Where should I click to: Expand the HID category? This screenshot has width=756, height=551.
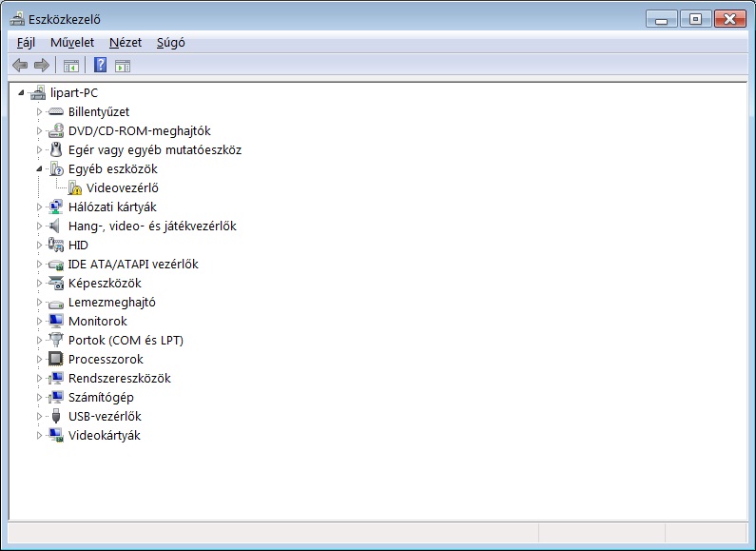(x=40, y=245)
